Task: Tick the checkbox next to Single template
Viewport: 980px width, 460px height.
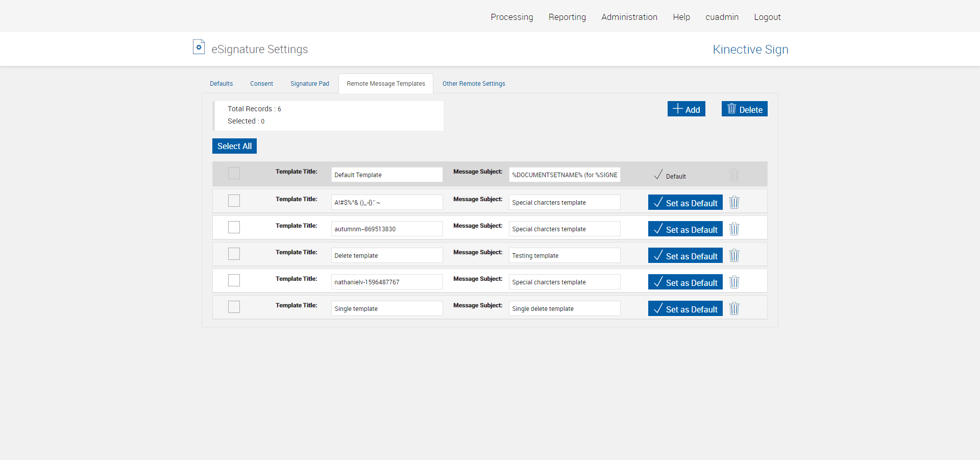Action: pos(234,307)
